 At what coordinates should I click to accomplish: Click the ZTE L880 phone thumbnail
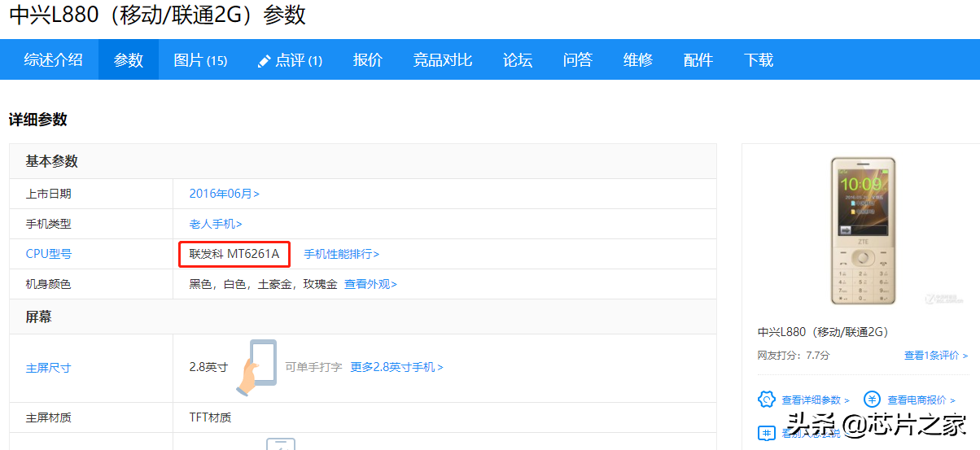coord(863,231)
